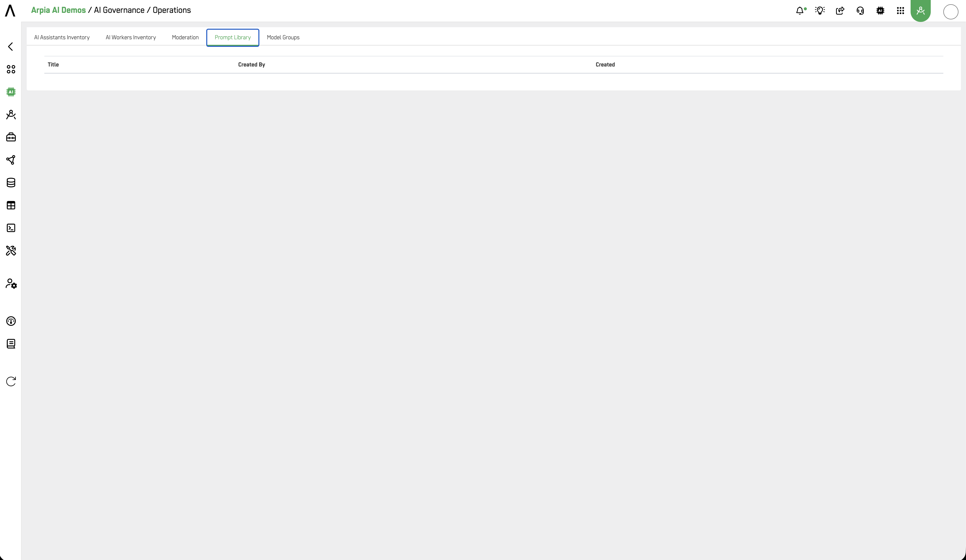Open the user settings gear sidebar icon
Viewport: 966px width, 560px height.
11,283
